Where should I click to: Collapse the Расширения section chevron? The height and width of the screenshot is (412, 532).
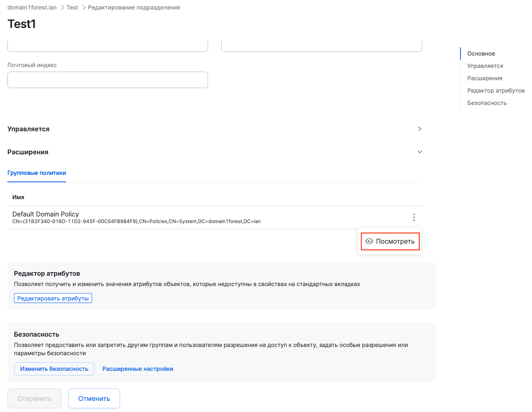[x=419, y=152]
